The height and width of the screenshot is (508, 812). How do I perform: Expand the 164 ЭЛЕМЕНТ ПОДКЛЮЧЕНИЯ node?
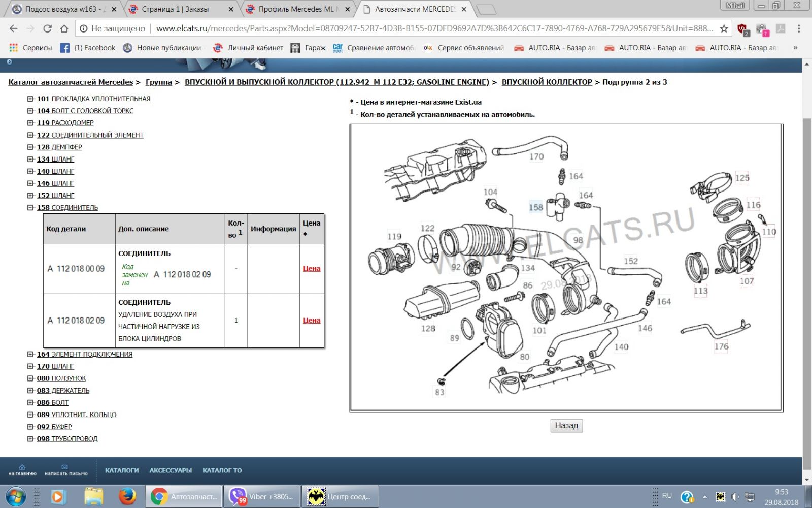(x=30, y=354)
